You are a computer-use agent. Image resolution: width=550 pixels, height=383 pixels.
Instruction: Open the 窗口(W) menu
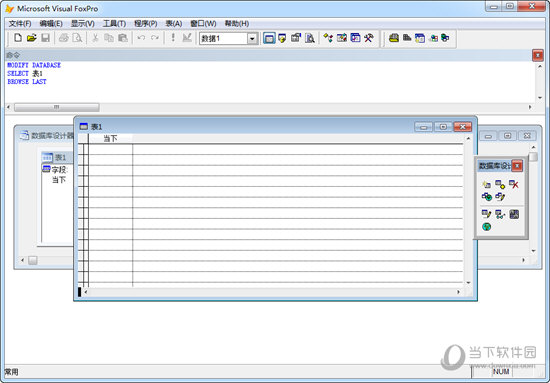pos(203,23)
